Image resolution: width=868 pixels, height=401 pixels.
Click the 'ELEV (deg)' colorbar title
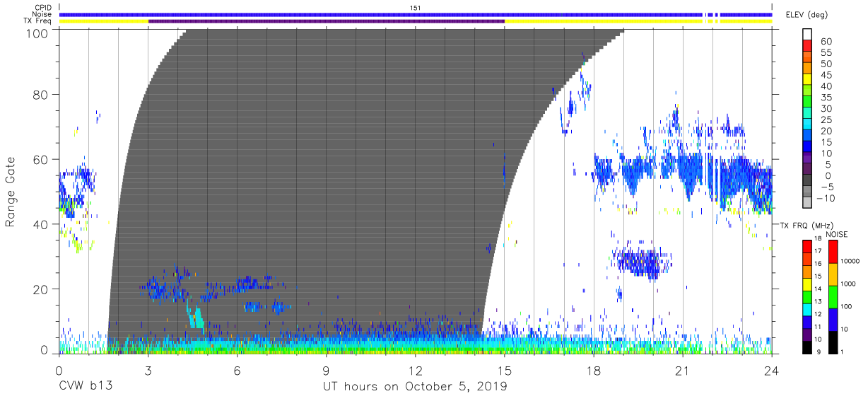(x=808, y=14)
